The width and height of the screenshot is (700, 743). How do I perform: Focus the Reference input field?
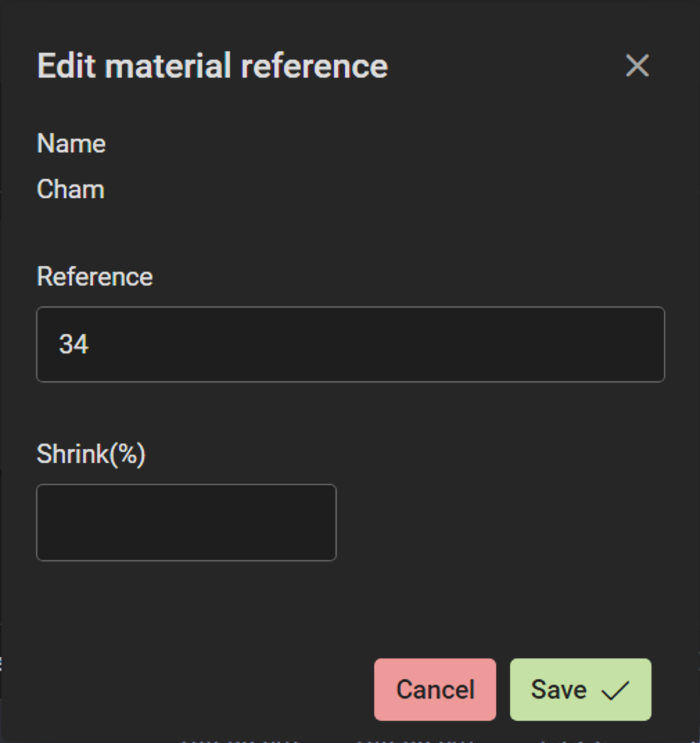pyautogui.click(x=350, y=344)
